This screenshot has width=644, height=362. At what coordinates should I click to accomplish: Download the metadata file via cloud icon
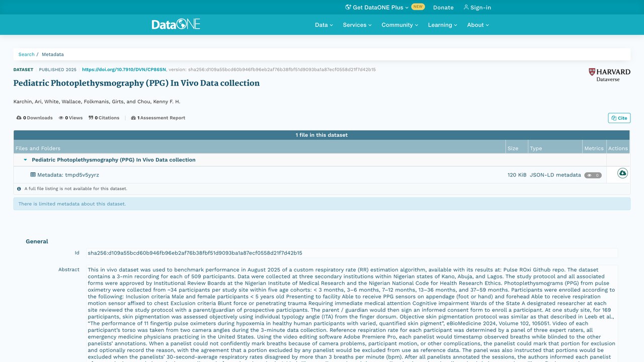[622, 173]
